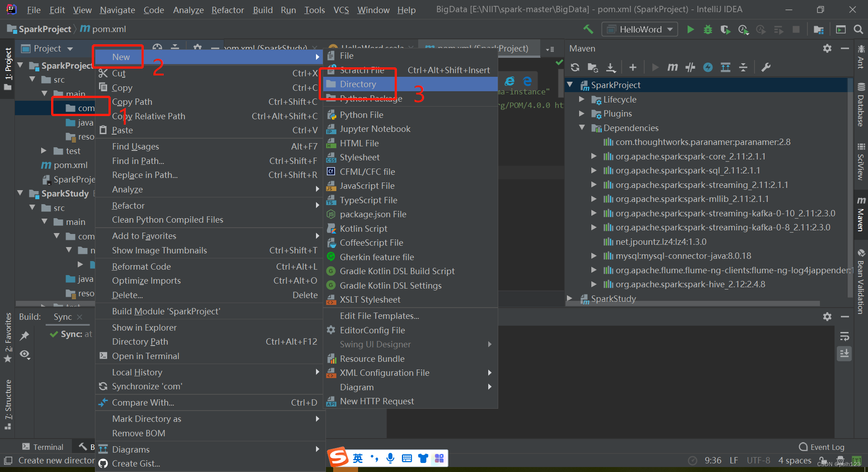868x472 pixels.
Task: Collapse all nodes in Maven panel
Action: [x=743, y=67]
